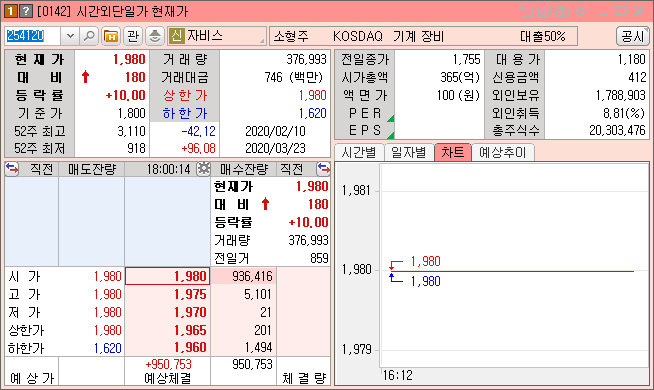Click the 자비스 stock name field

tap(217, 36)
